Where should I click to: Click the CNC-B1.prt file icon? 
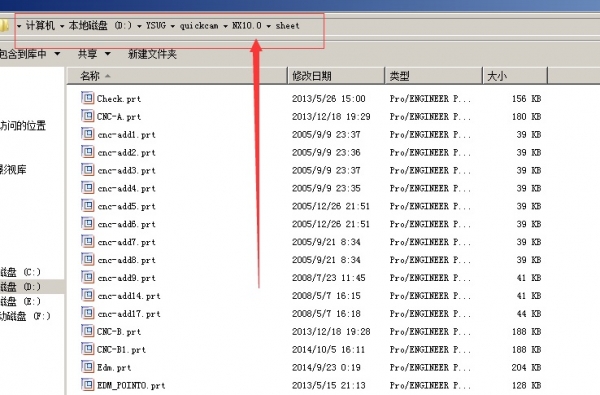(x=88, y=349)
